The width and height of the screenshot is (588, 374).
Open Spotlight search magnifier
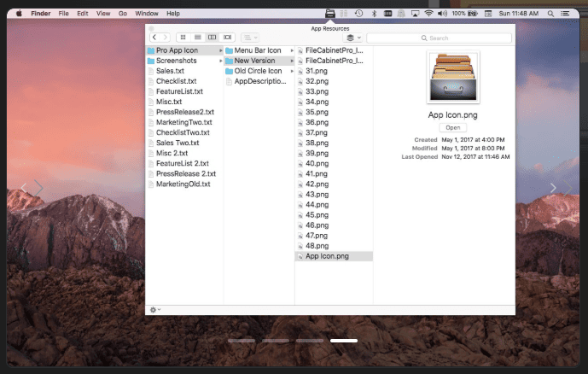click(x=550, y=14)
